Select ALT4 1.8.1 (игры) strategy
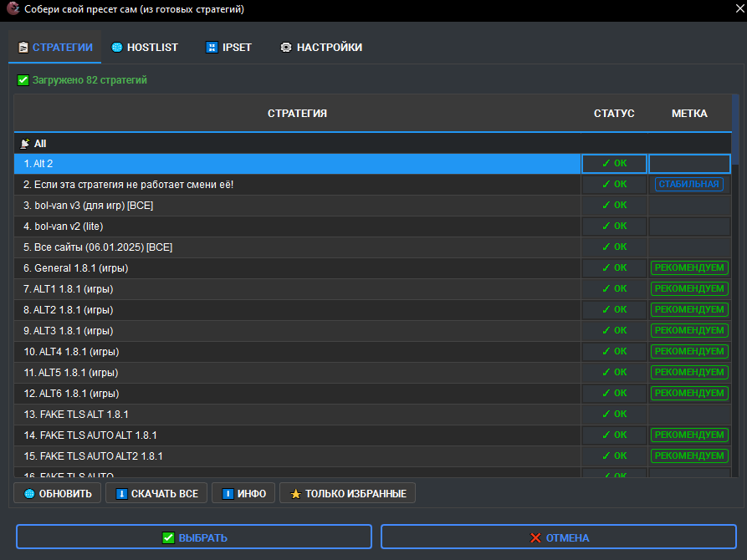Screen dimensions: 747x560 pyautogui.click(x=297, y=352)
